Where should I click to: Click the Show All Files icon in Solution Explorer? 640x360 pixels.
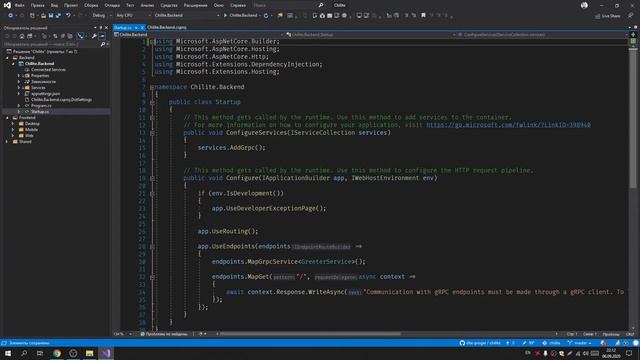tap(70, 36)
